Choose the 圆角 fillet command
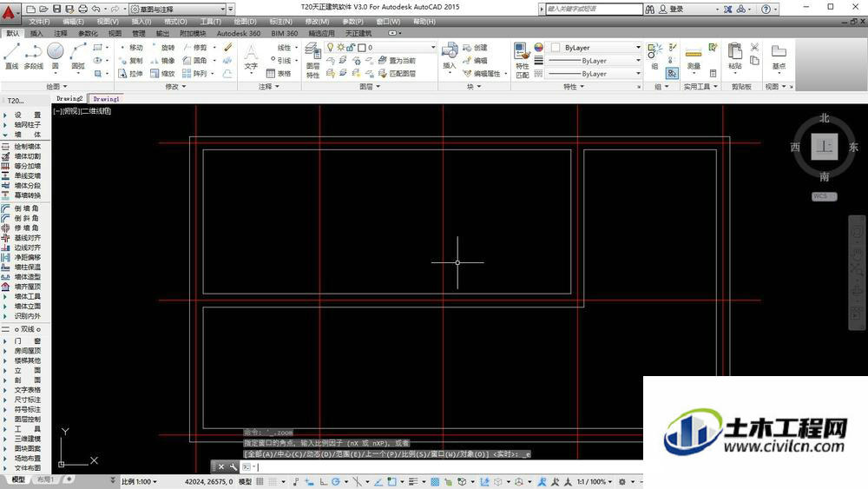Screen dimensions: 868x489 pyautogui.click(x=194, y=60)
